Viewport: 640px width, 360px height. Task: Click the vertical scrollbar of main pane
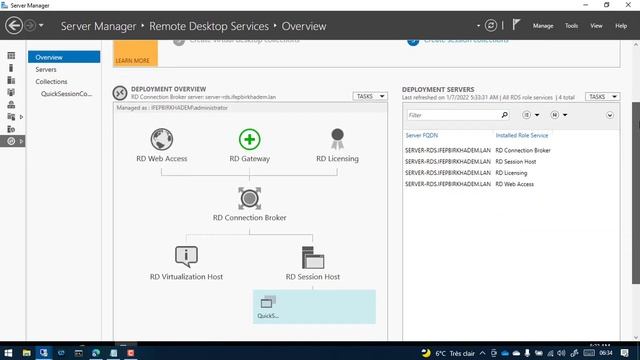pos(636,192)
